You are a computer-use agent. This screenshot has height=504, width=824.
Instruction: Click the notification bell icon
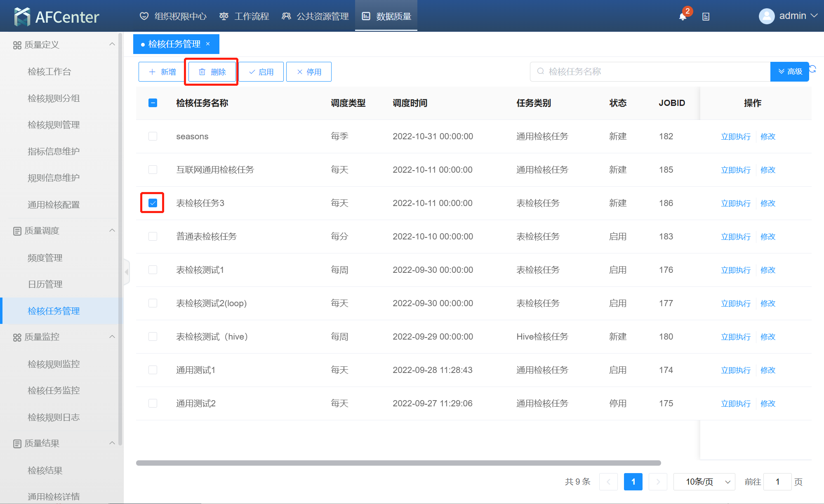point(683,16)
